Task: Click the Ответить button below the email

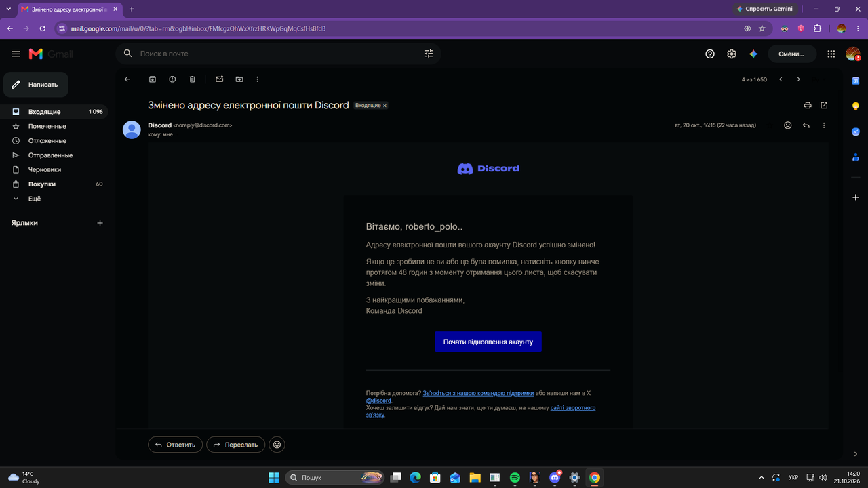Action: (x=175, y=445)
